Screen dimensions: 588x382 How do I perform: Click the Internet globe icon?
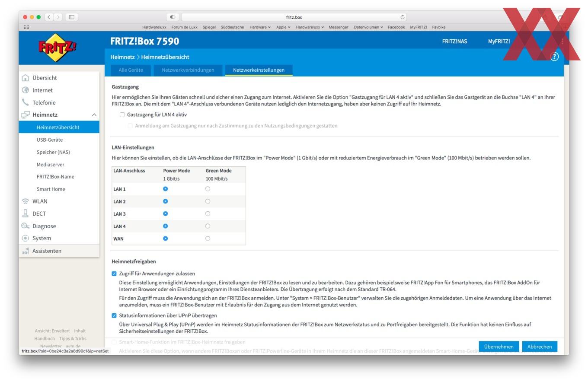pos(26,90)
